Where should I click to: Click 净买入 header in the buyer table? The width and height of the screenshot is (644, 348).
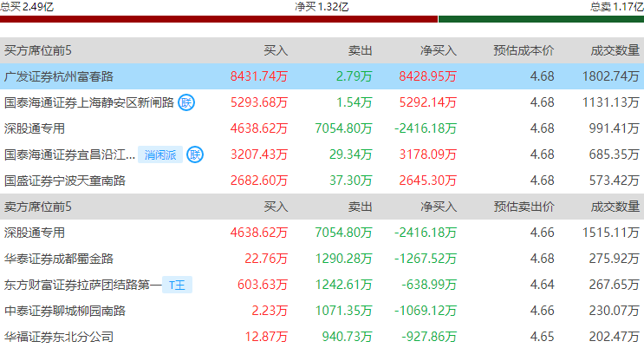(439, 50)
